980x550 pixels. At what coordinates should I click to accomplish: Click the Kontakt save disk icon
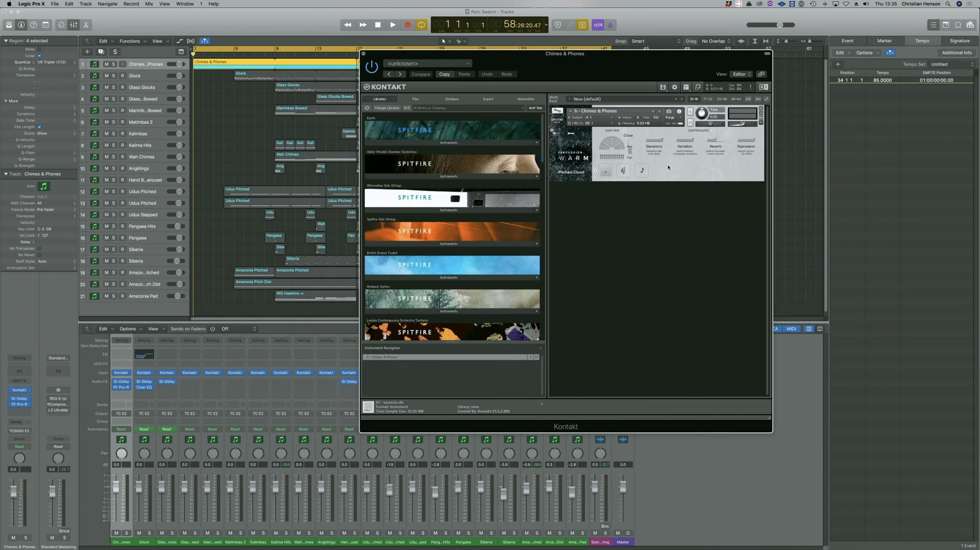(662, 87)
